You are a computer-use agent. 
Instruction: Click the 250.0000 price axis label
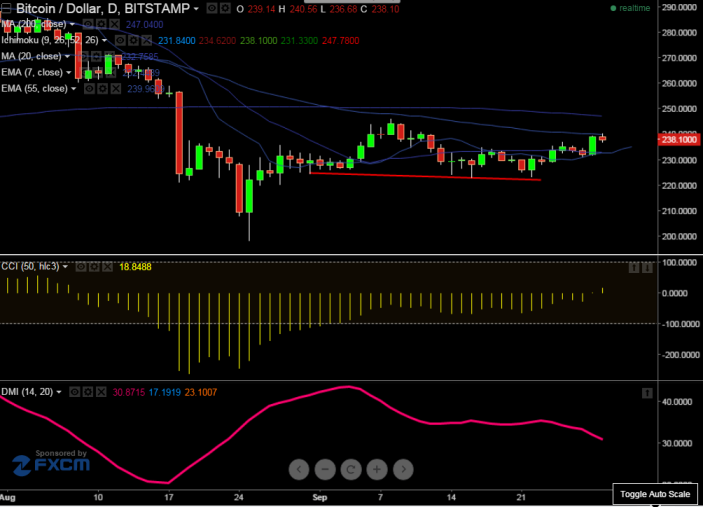679,109
